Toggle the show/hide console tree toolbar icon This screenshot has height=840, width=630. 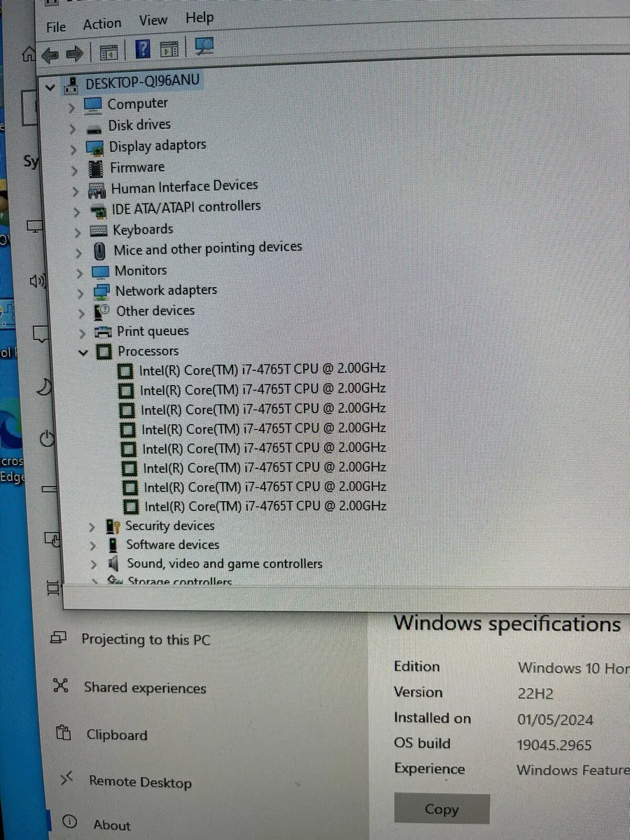click(x=108, y=52)
